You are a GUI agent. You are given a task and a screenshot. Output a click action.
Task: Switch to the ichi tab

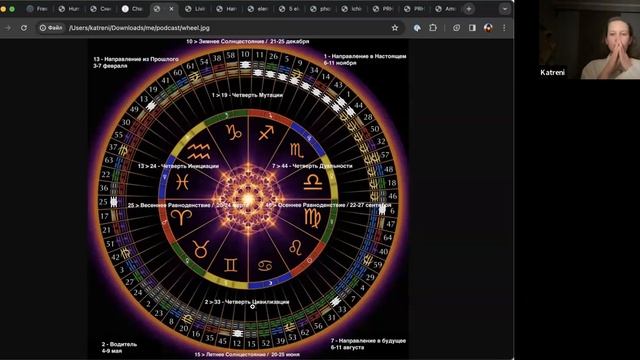coord(352,9)
